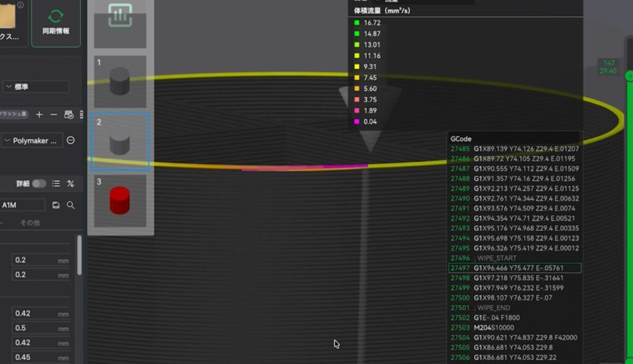
Task: Click the フラッシュ量 flushing volume button
Action: point(14,114)
